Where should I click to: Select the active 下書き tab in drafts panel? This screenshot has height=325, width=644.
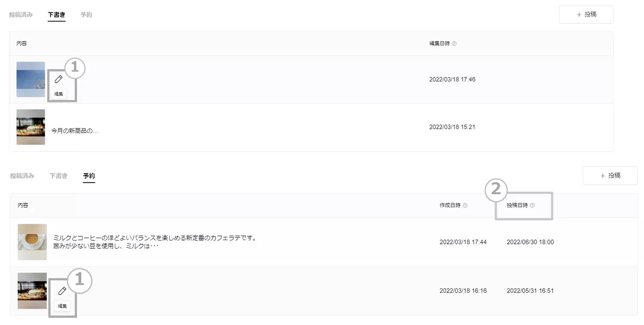[57, 15]
